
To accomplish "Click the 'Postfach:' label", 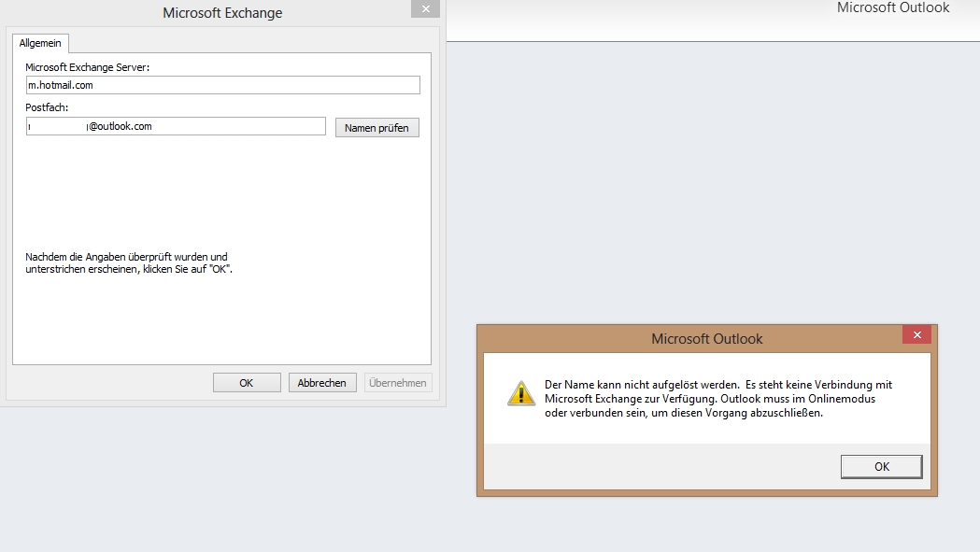I will tap(47, 107).
